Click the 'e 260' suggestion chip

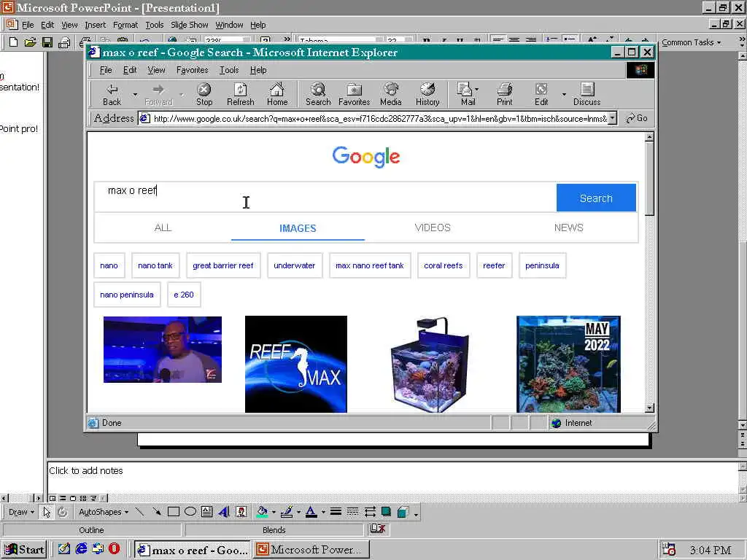pyautogui.click(x=184, y=295)
